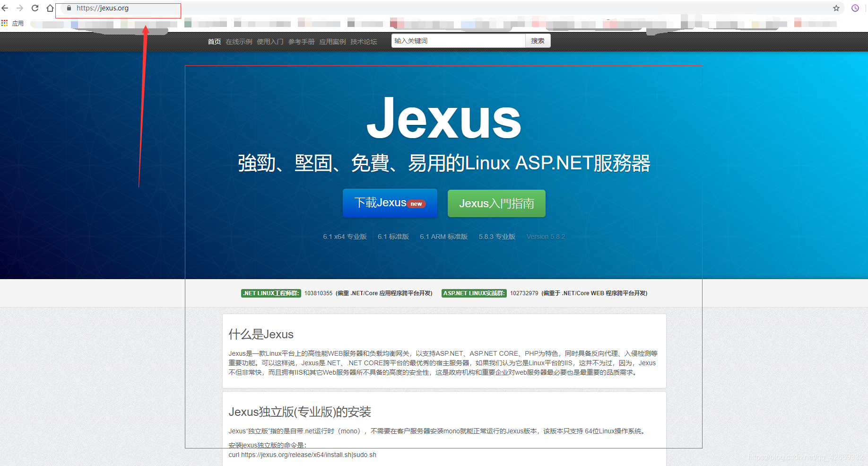The width and height of the screenshot is (868, 466).
Task: Go to 首页 navigation item
Action: pyautogui.click(x=214, y=42)
